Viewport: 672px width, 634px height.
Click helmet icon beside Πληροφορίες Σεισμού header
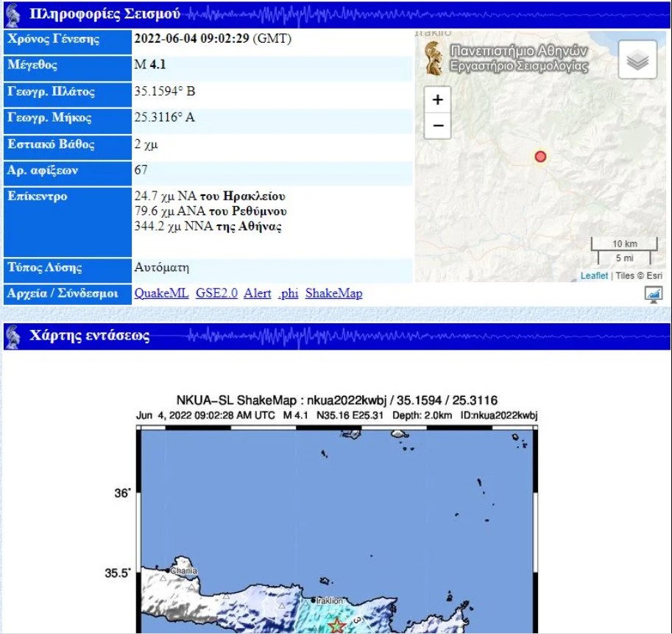coord(13,13)
